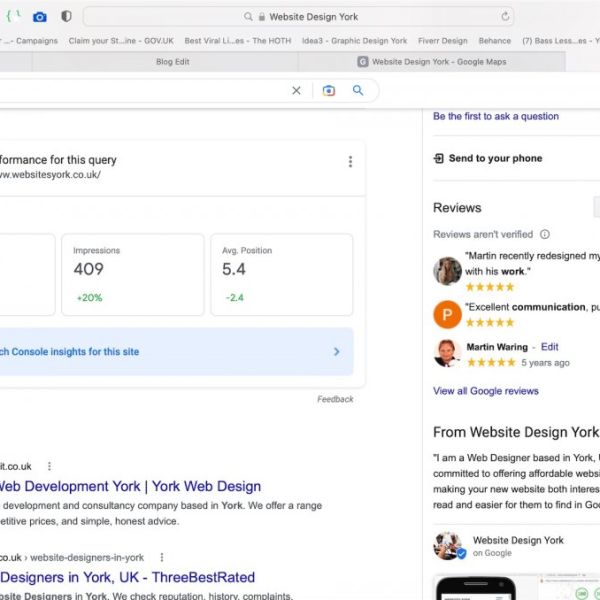Click the Edit link next to Martin Waring

tap(549, 347)
